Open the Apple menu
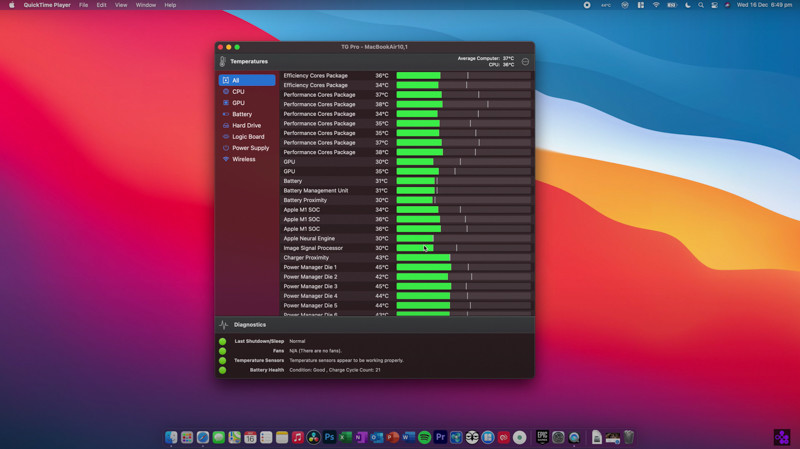The height and width of the screenshot is (449, 800). (11, 5)
